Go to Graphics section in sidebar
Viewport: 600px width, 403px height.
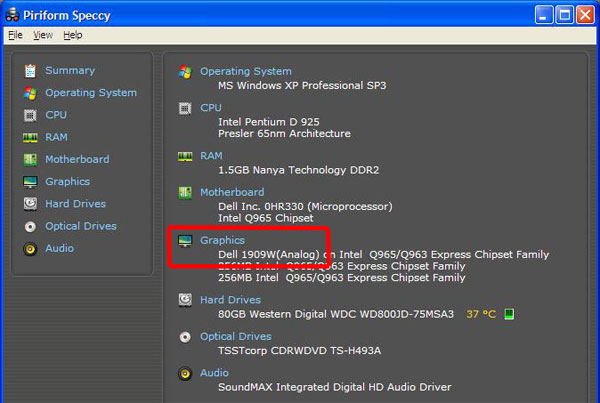point(67,182)
